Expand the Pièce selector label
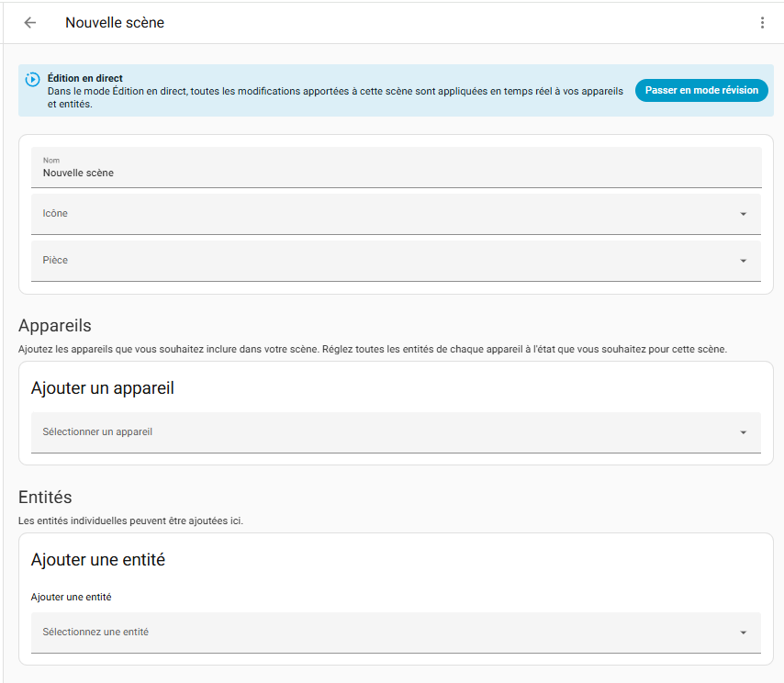This screenshot has height=683, width=784. point(55,261)
